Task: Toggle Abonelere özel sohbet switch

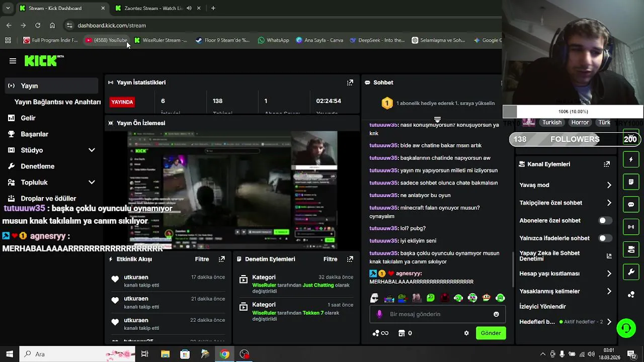Action: [x=605, y=220]
